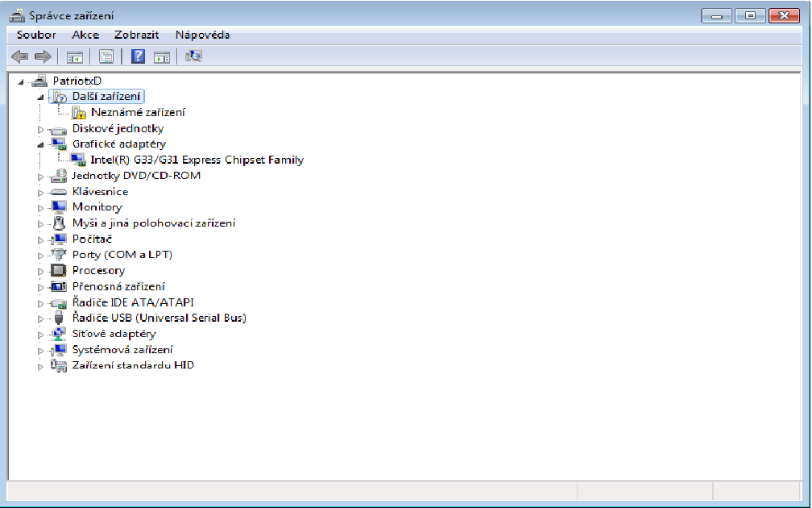Viewport: 812px width, 508px height.
Task: Expand the Síťové adaptéry node
Action: [40, 335]
